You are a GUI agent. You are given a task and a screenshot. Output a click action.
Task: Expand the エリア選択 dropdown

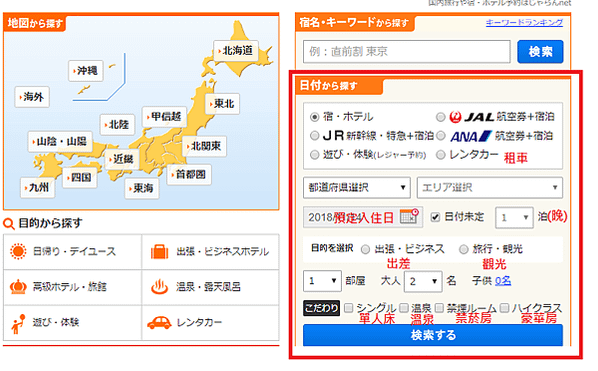pos(490,188)
